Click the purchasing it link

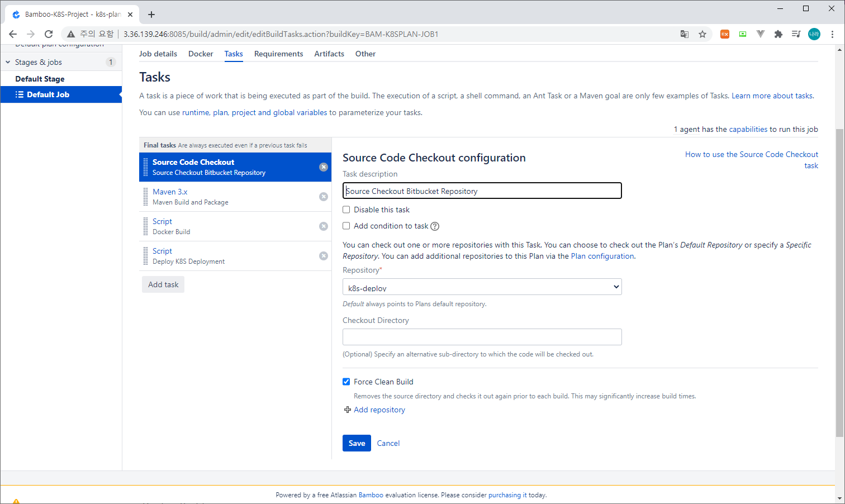507,495
